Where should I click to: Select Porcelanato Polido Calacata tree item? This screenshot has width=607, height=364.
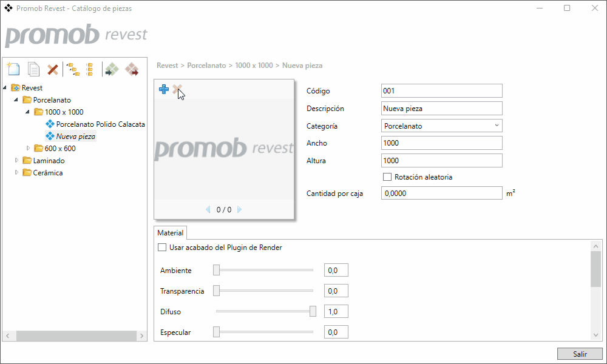click(x=101, y=124)
